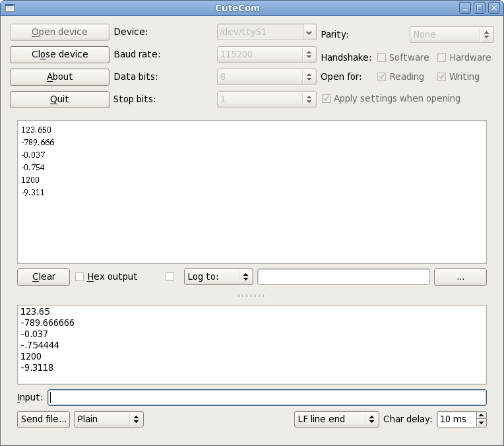Open the Baud rate 115200 selector

point(267,54)
